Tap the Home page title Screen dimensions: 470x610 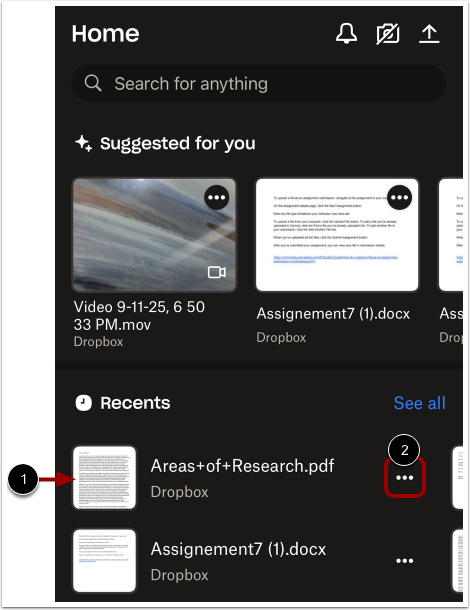[x=105, y=34]
